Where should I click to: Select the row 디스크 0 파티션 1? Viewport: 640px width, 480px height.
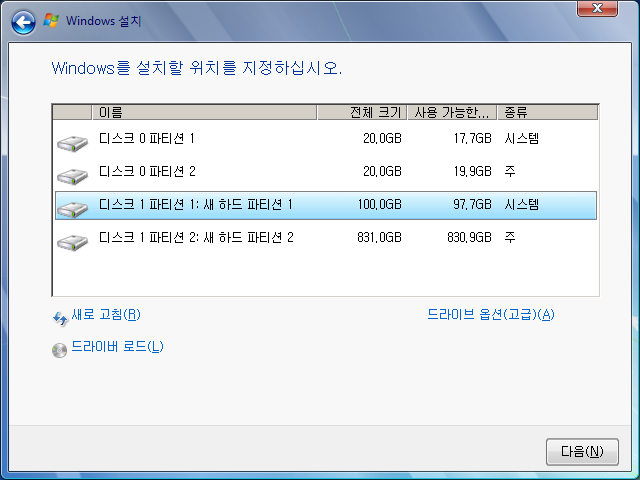click(x=326, y=139)
